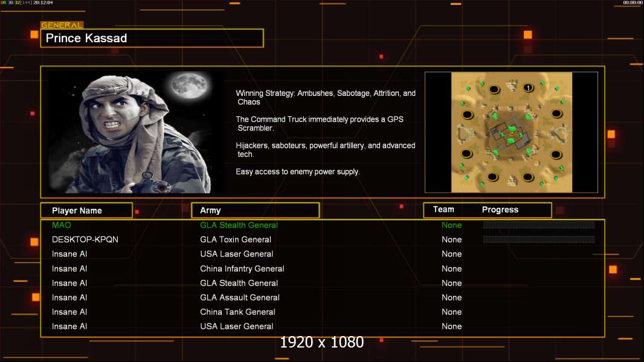This screenshot has width=644, height=362.
Task: Select Insane AI in the GLA Stealth row
Action: point(69,284)
